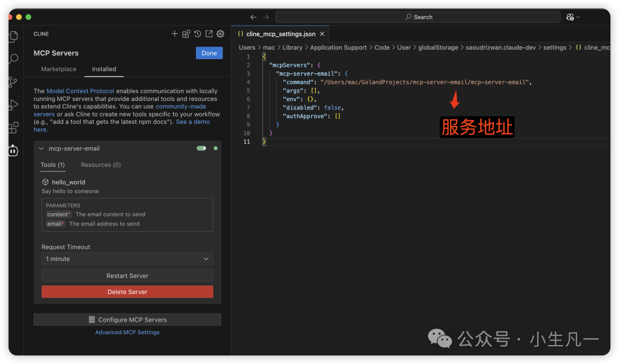This screenshot has width=619, height=364.
Task: Open the Model Context Protocol link
Action: [80, 91]
